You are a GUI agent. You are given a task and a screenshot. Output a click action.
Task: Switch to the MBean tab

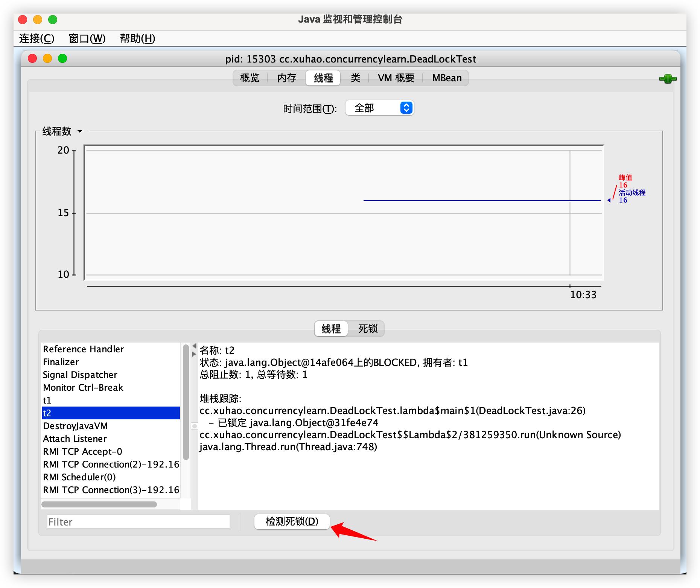[x=447, y=78]
